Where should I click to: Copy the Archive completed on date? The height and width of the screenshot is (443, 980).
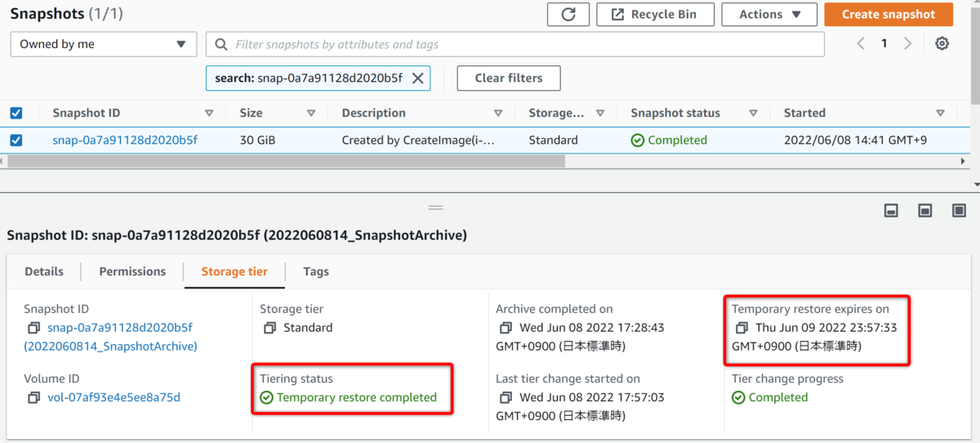click(506, 328)
